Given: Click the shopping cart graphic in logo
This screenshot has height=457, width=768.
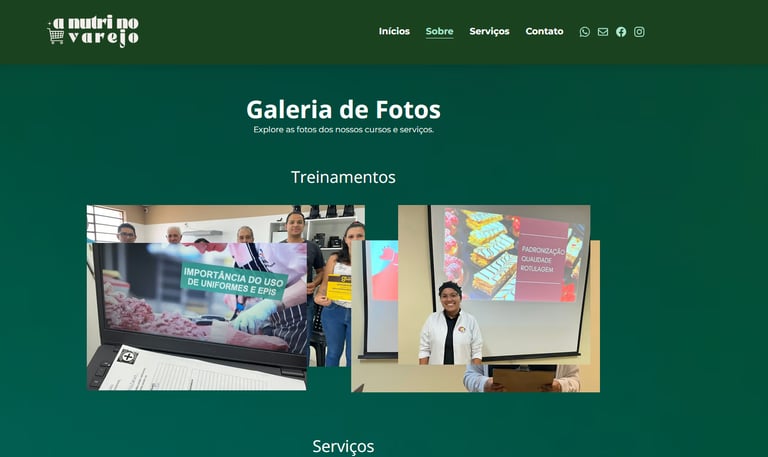Looking at the screenshot, I should pyautogui.click(x=55, y=35).
